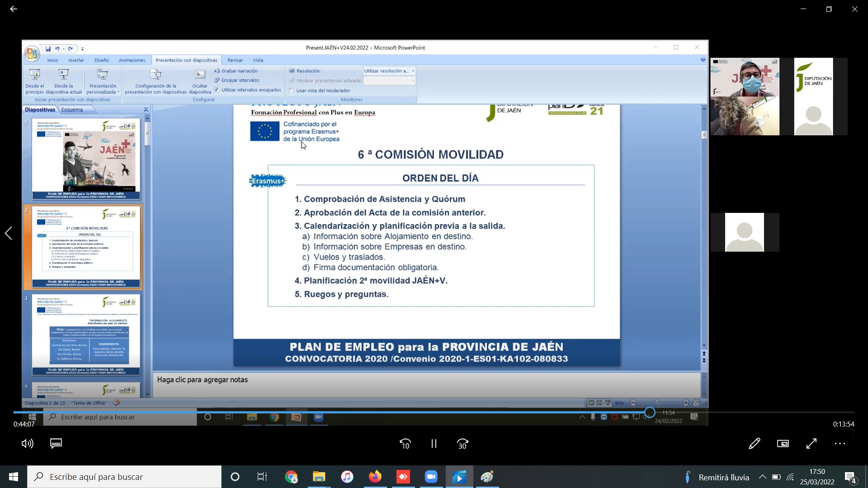868x488 pixels.
Task: Skip forward 30 seconds
Action: 462,444
